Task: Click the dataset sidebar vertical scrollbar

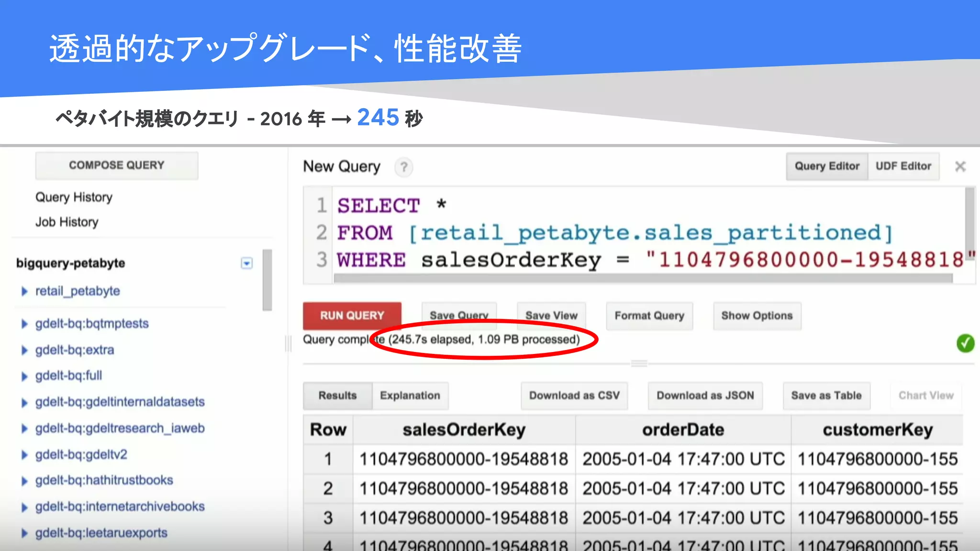Action: (267, 280)
